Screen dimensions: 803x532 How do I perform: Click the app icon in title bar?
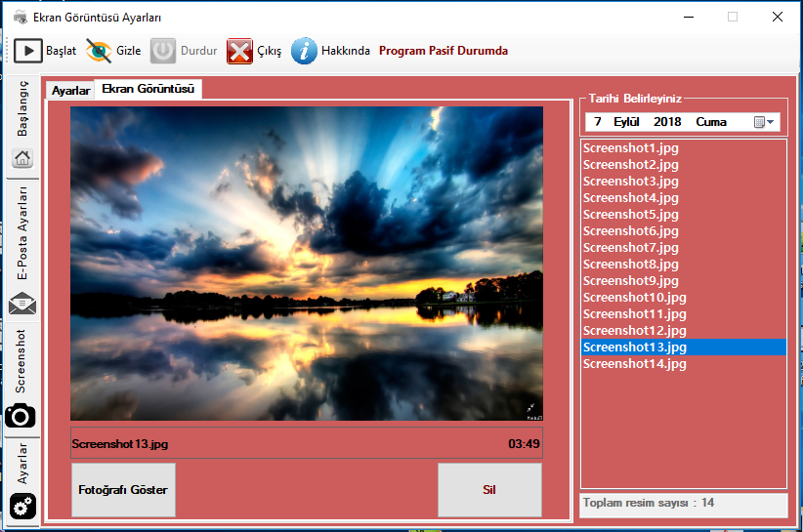click(21, 18)
